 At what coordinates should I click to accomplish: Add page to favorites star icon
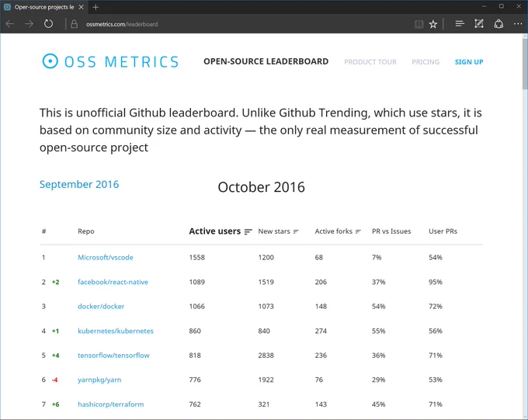pyautogui.click(x=433, y=24)
